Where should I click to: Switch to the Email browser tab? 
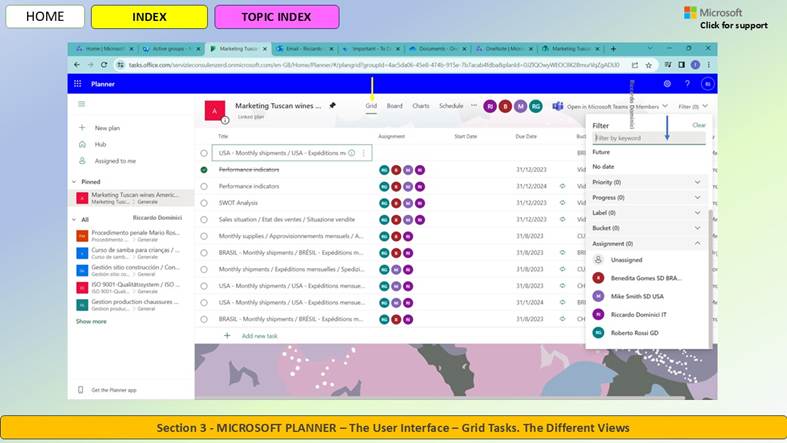click(305, 49)
